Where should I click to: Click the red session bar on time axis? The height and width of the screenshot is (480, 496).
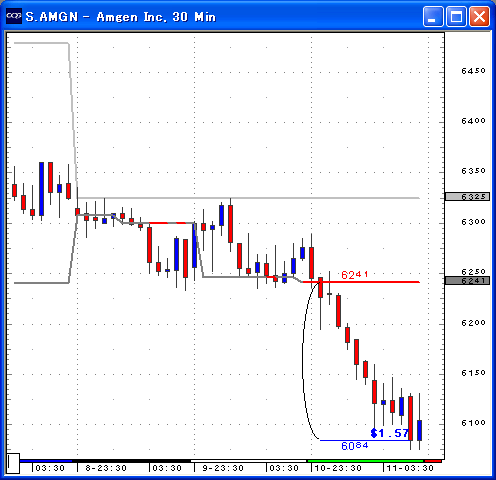[433, 461]
